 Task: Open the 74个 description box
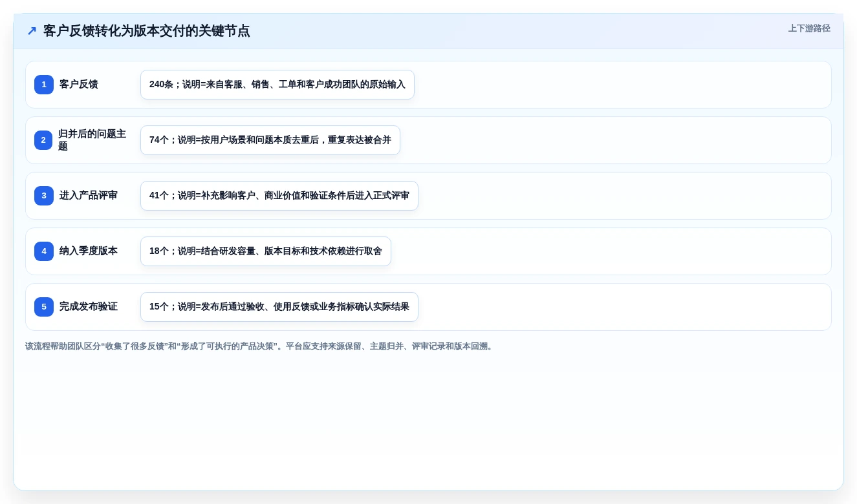pos(270,140)
